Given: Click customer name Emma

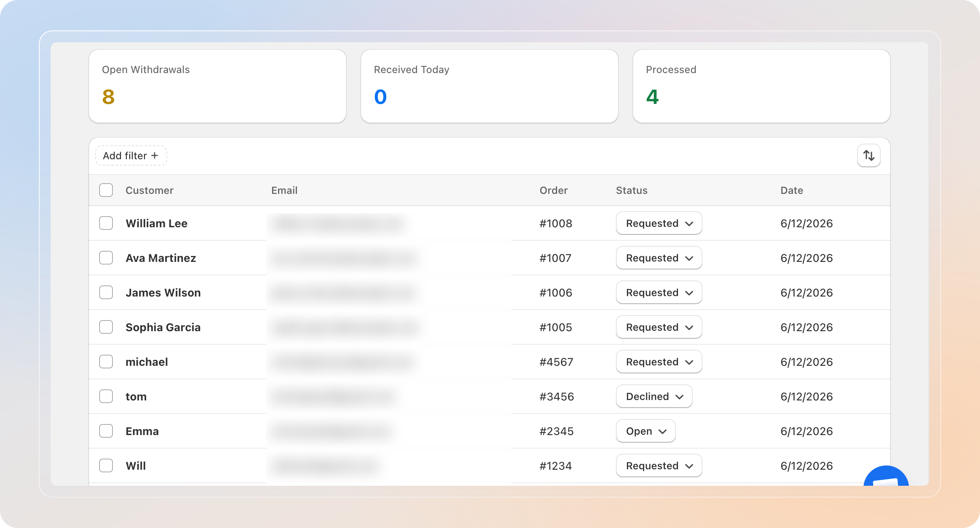Looking at the screenshot, I should click(x=142, y=431).
